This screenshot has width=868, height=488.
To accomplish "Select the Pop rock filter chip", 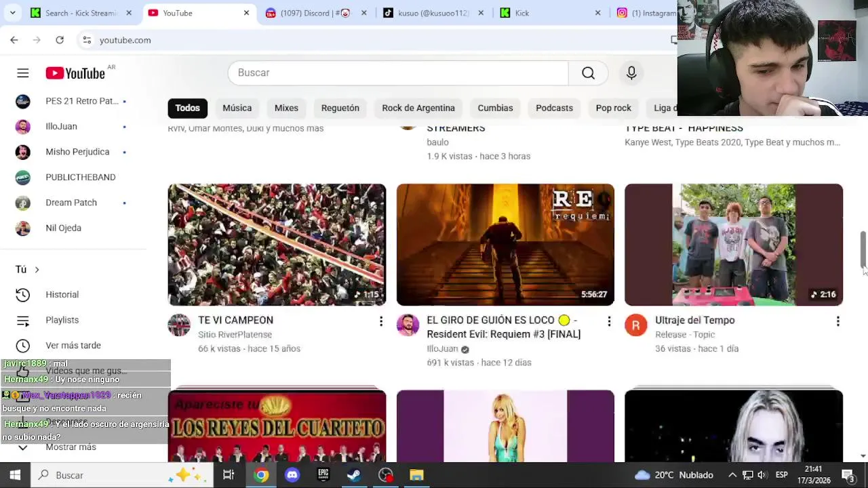I will pos(613,108).
